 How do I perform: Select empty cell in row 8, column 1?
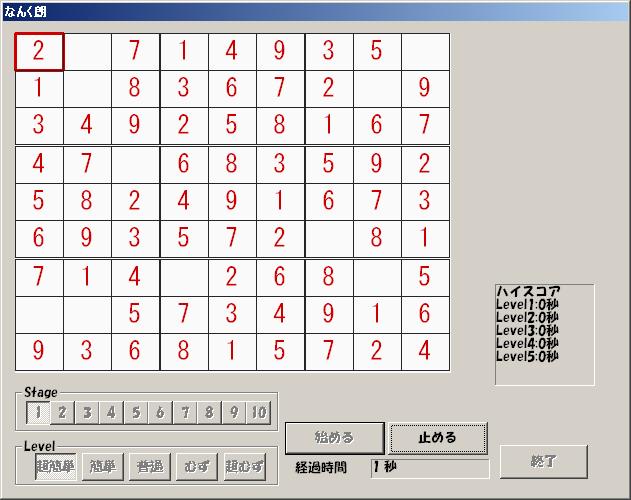[x=39, y=314]
